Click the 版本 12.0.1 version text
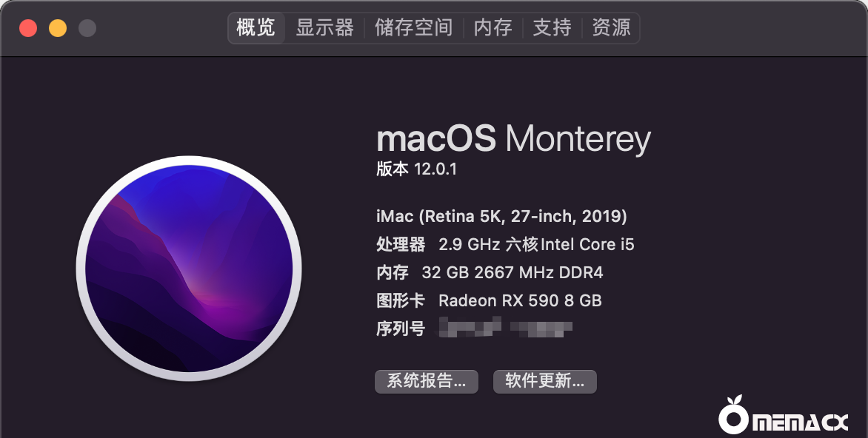 [x=416, y=169]
